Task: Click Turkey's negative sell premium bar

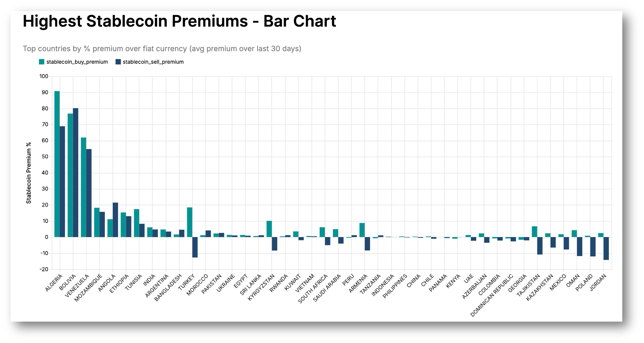Action: tap(195, 247)
